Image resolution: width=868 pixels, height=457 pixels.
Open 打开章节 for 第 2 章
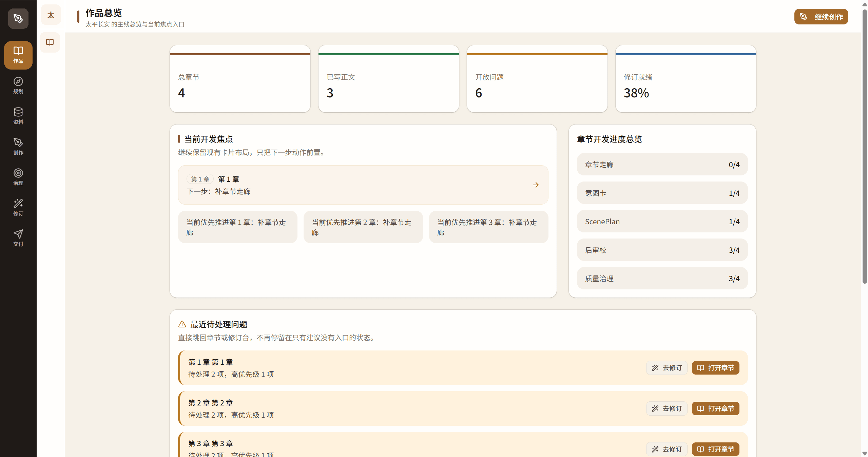pos(715,408)
